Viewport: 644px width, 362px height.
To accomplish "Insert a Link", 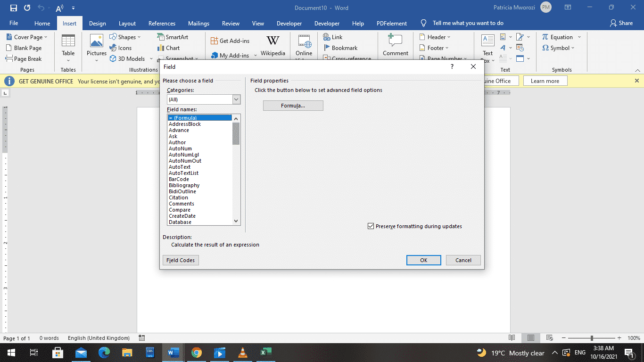I will (333, 37).
